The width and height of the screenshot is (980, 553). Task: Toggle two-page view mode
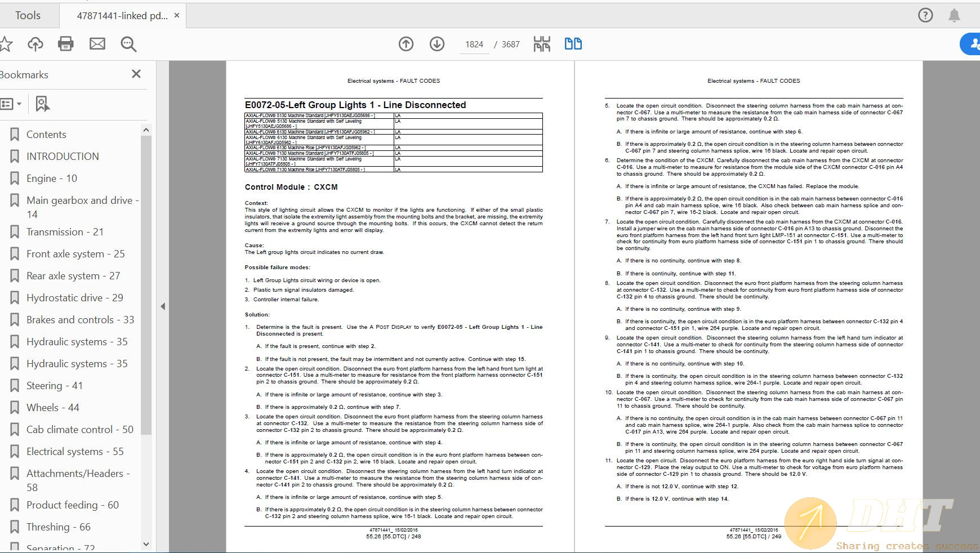pos(573,44)
